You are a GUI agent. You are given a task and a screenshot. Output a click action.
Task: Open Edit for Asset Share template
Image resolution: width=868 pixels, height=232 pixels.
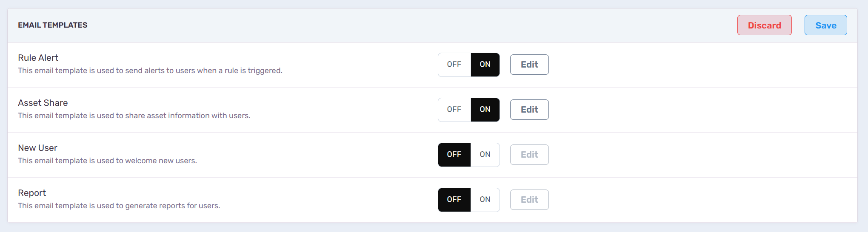[x=529, y=110]
